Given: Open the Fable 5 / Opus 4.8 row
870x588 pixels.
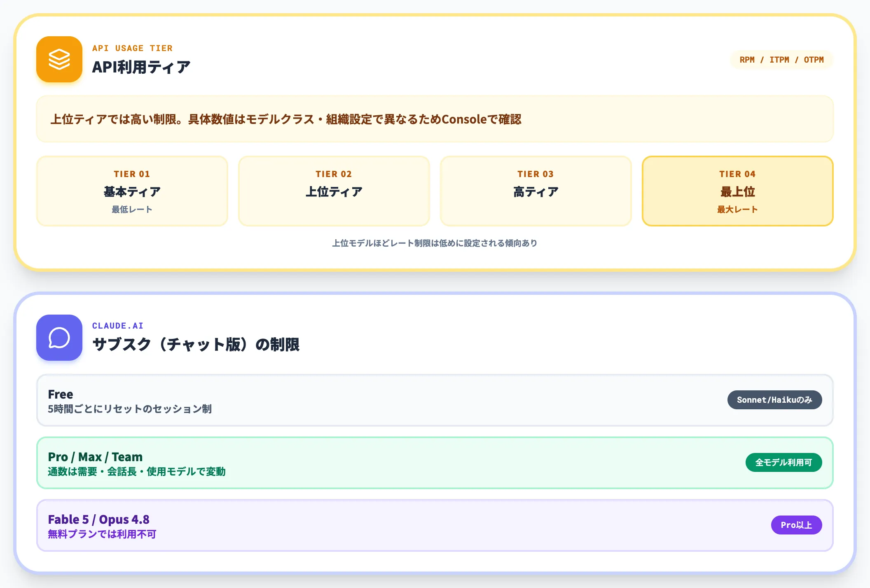Looking at the screenshot, I should pyautogui.click(x=435, y=525).
